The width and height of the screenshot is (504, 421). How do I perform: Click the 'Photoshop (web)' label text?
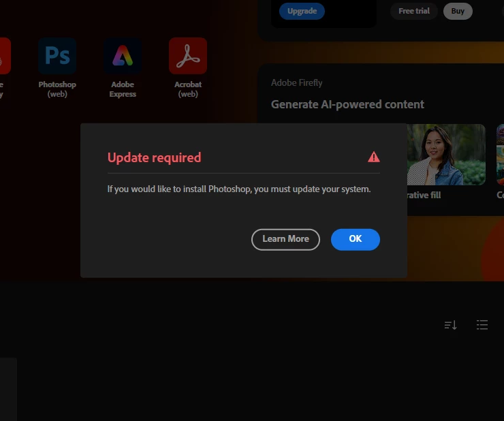(57, 89)
